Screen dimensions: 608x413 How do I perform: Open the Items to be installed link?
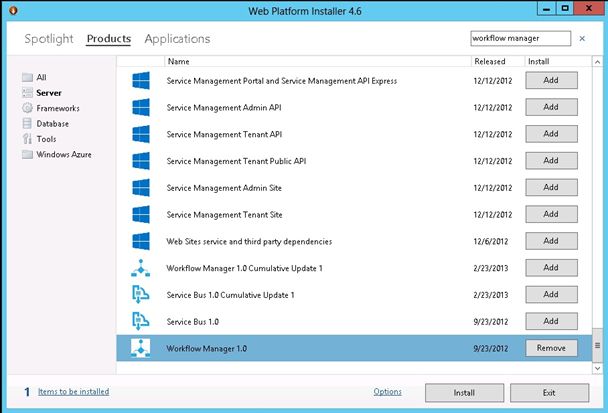pos(73,392)
